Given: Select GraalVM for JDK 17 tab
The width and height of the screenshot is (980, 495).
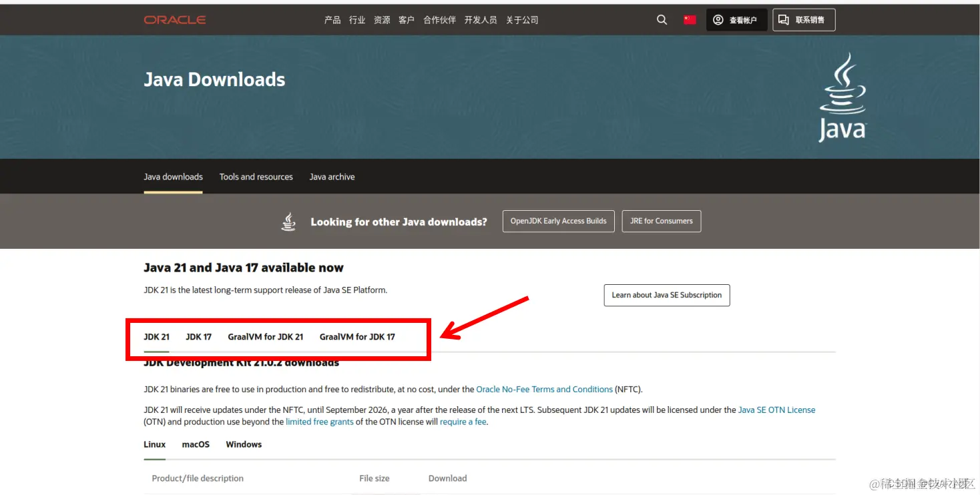Looking at the screenshot, I should click(x=357, y=337).
